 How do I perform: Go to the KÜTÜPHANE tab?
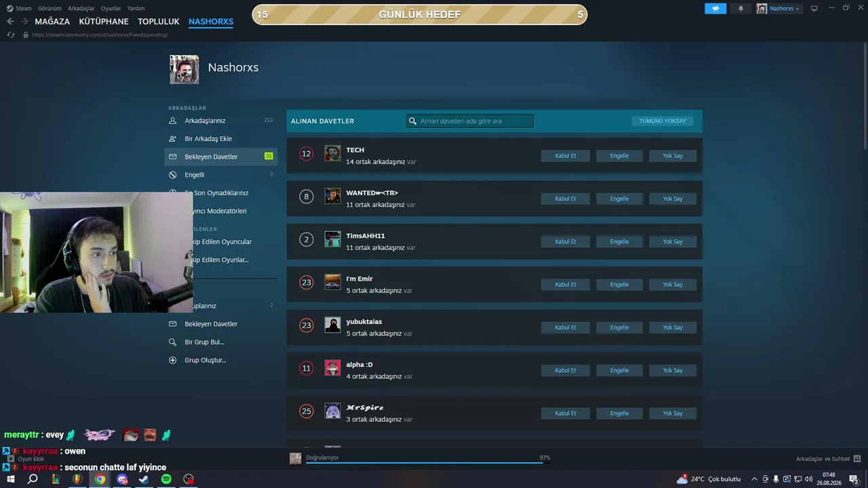104,22
